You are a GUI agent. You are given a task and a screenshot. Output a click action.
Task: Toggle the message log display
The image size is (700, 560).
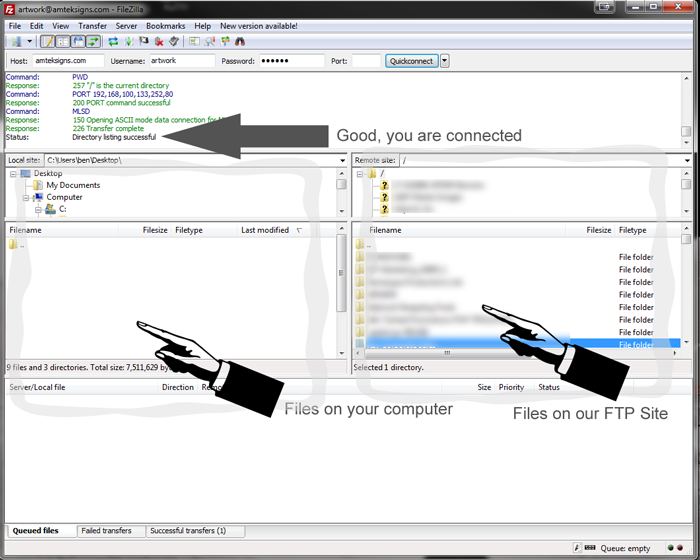coord(48,42)
